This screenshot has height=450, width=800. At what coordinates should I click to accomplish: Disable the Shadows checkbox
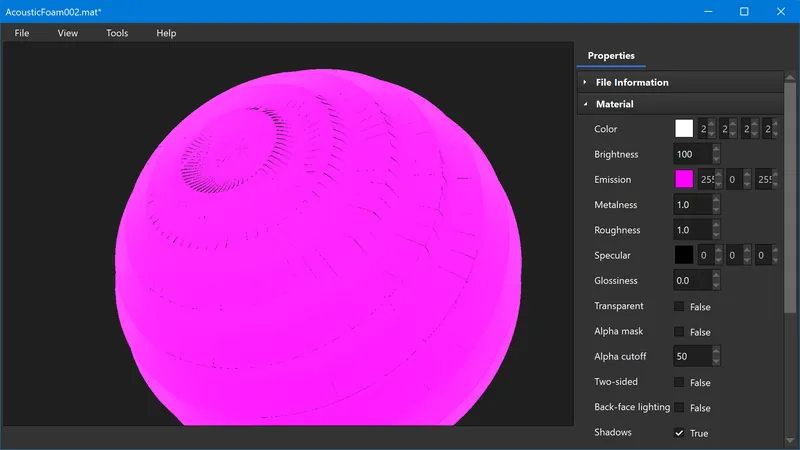click(x=679, y=433)
